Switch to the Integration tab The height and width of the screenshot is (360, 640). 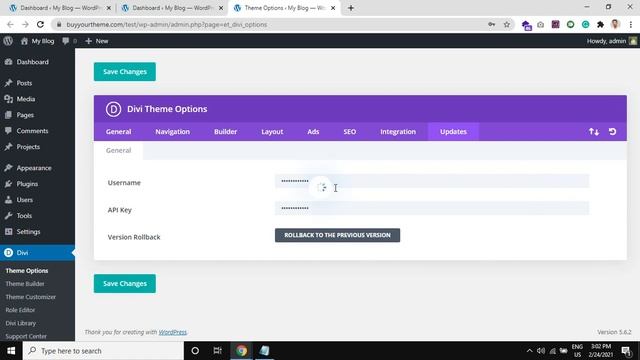pos(398,131)
